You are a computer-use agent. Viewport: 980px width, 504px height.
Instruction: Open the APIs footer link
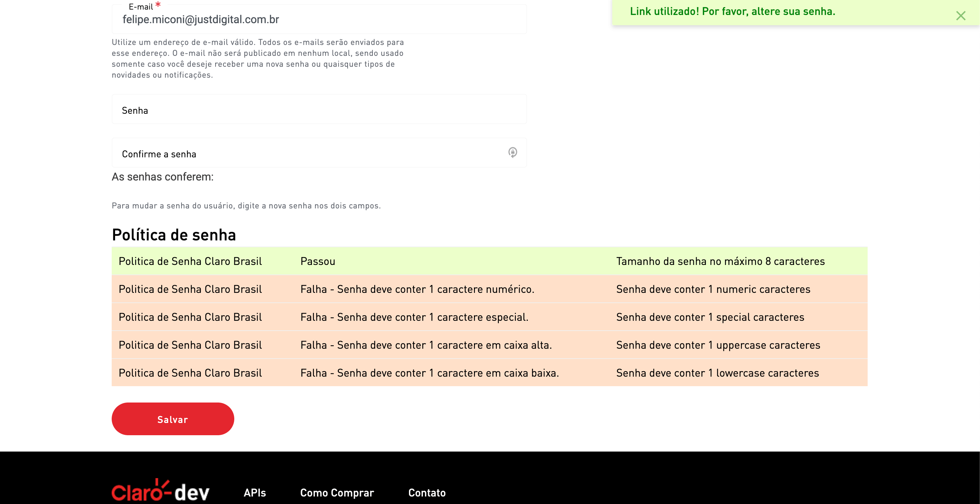[254, 492]
